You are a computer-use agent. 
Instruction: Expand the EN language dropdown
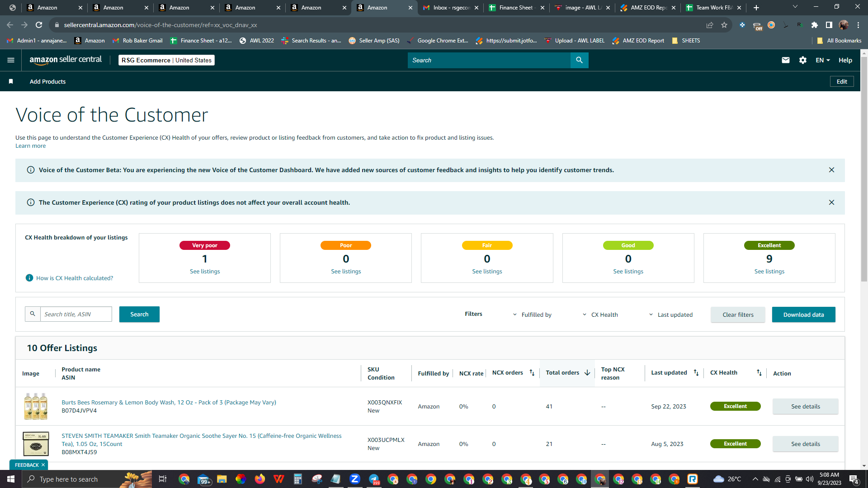pyautogui.click(x=822, y=60)
